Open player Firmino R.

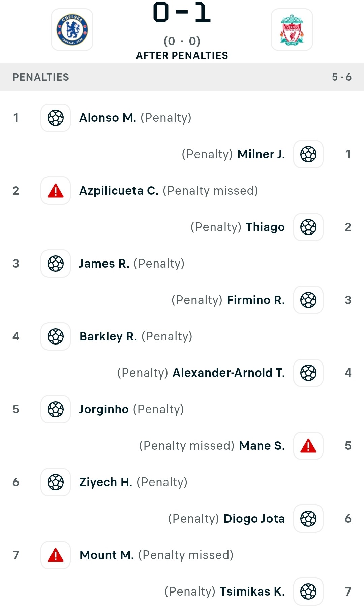pyautogui.click(x=256, y=300)
